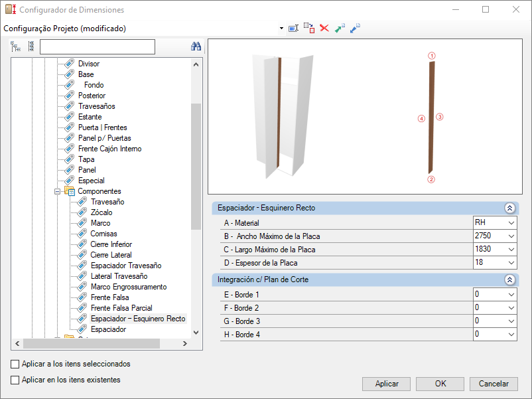Click the tag icon beside Especial

pos(70,181)
